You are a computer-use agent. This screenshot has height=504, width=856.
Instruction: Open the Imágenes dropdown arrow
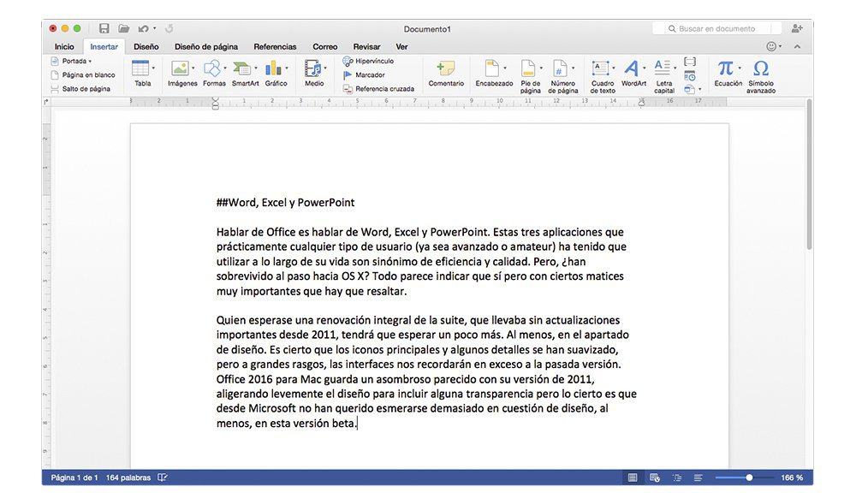point(193,68)
